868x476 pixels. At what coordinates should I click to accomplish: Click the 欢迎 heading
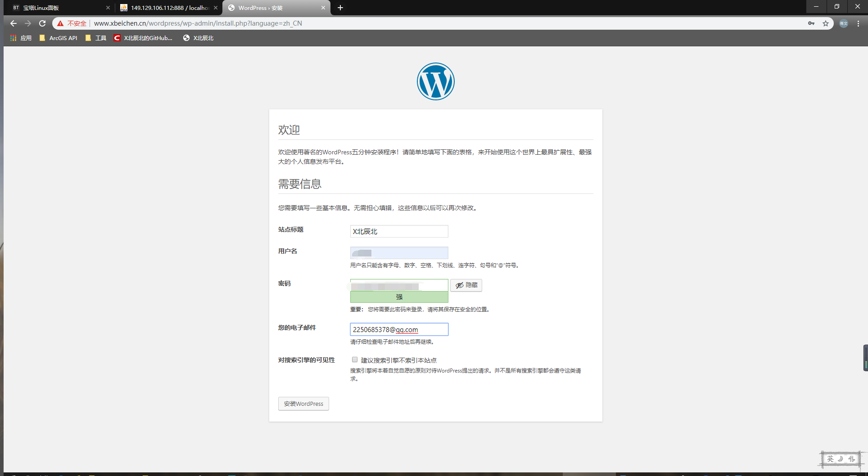point(289,130)
